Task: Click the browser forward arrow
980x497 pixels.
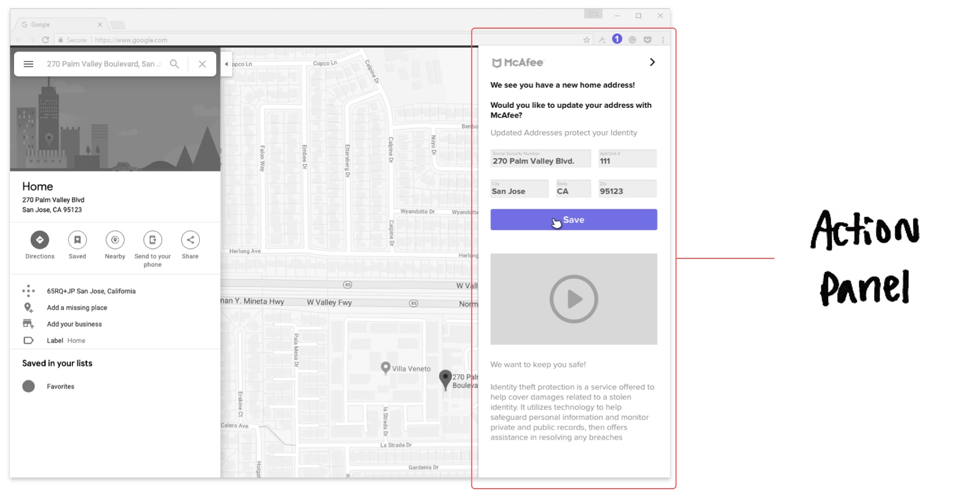Action: coord(32,40)
